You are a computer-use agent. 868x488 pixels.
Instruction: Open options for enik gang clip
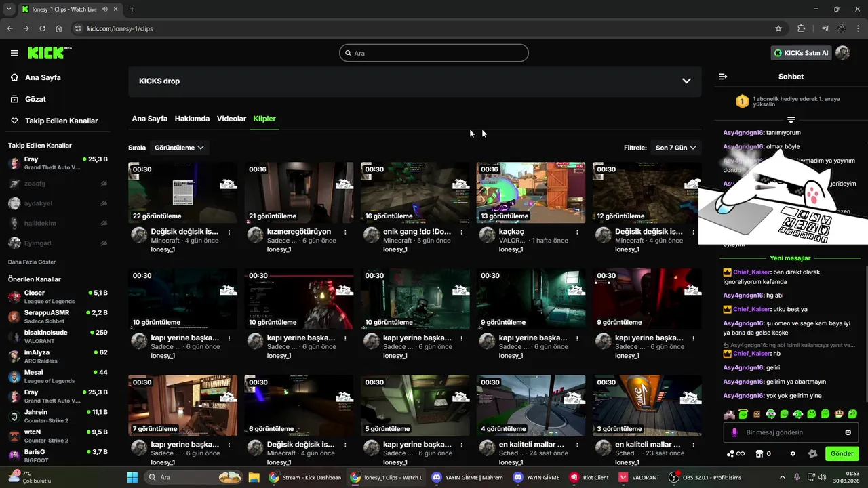pos(461,232)
